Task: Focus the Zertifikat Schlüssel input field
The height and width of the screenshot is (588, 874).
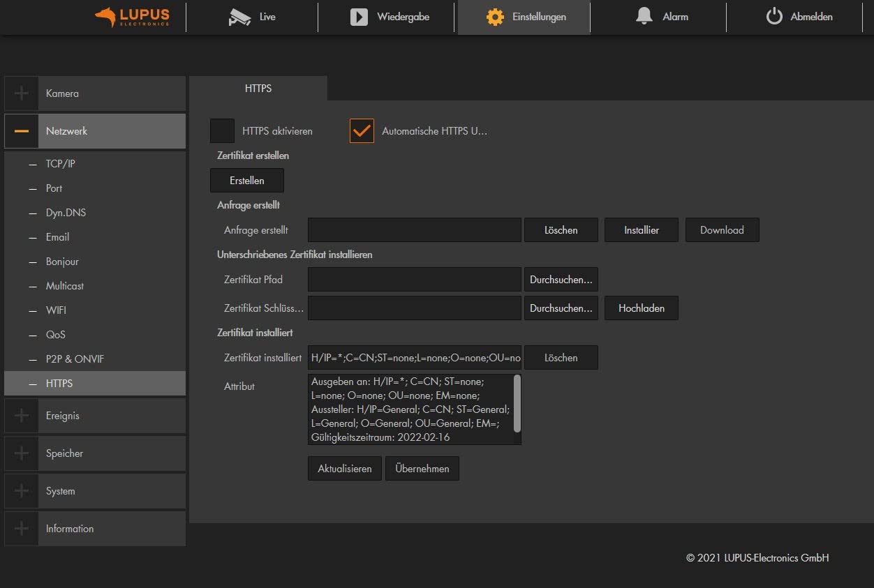Action: point(415,308)
